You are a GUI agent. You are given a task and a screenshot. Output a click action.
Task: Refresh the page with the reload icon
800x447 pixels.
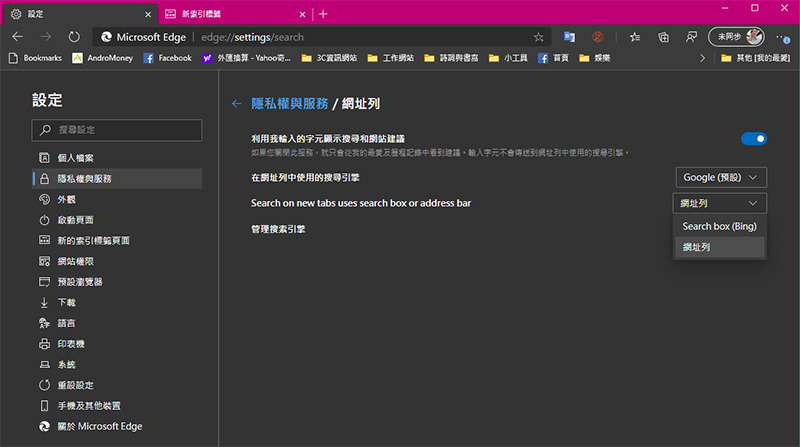(x=73, y=37)
